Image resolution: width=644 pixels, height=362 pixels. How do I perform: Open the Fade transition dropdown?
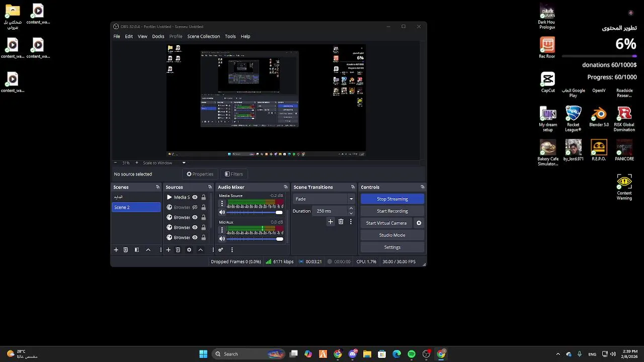pyautogui.click(x=324, y=199)
